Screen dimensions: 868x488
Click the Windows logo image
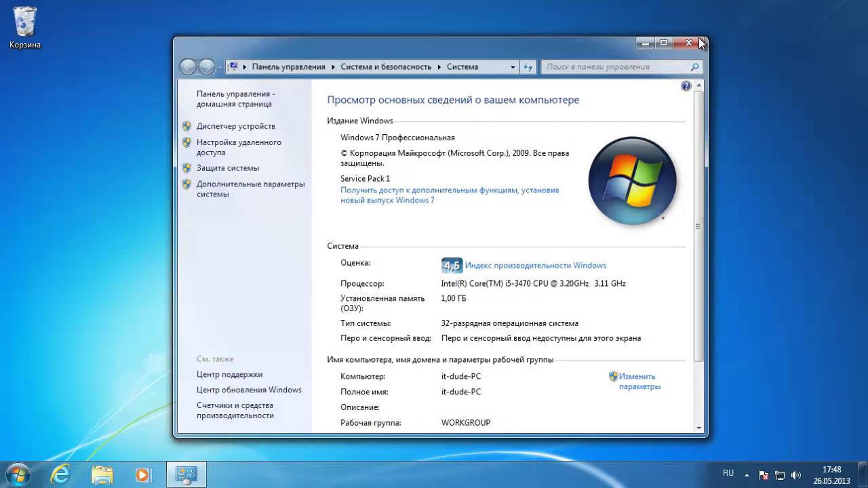pyautogui.click(x=632, y=181)
